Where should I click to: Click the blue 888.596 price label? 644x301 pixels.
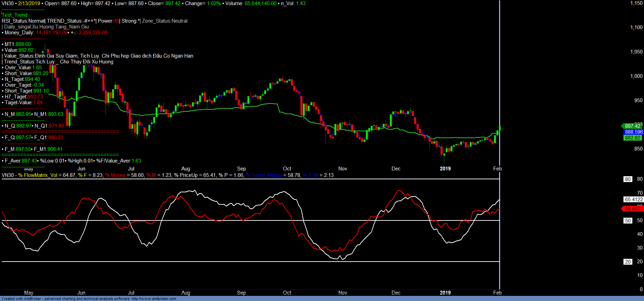point(634,132)
